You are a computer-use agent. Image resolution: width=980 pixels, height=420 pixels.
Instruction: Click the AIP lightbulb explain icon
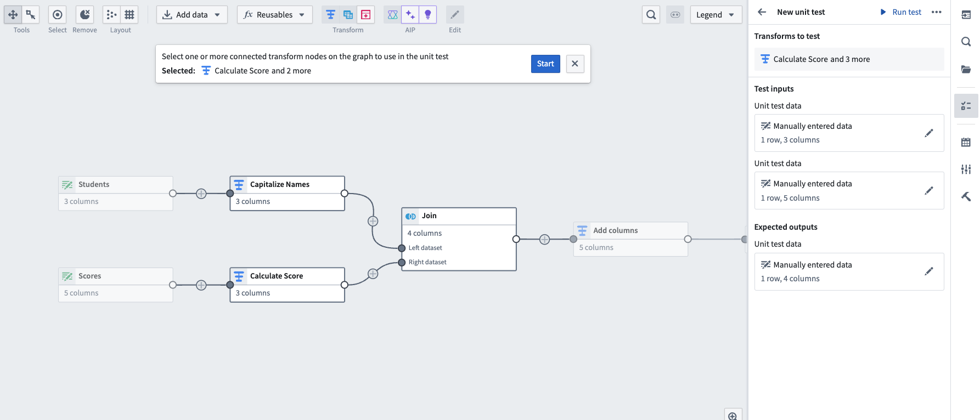tap(428, 14)
